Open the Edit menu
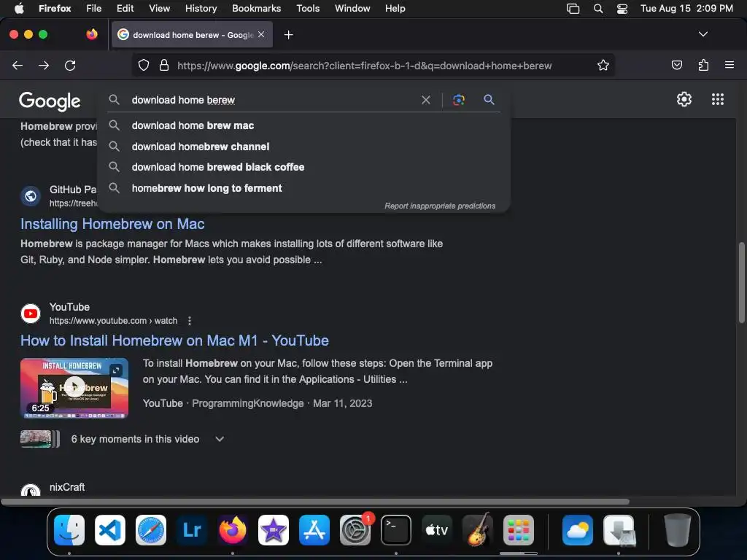Screen dimensions: 747x560 click(x=125, y=9)
